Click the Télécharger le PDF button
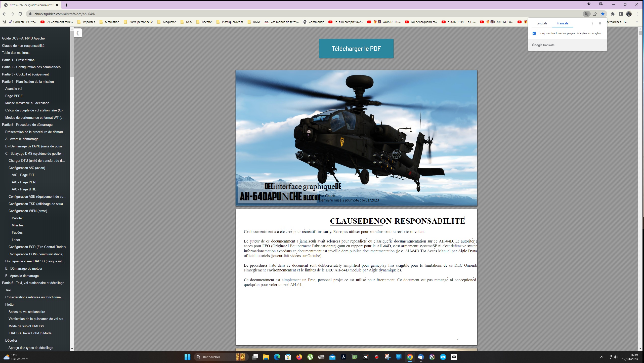Viewport: 644px width, 363px height. (x=356, y=49)
